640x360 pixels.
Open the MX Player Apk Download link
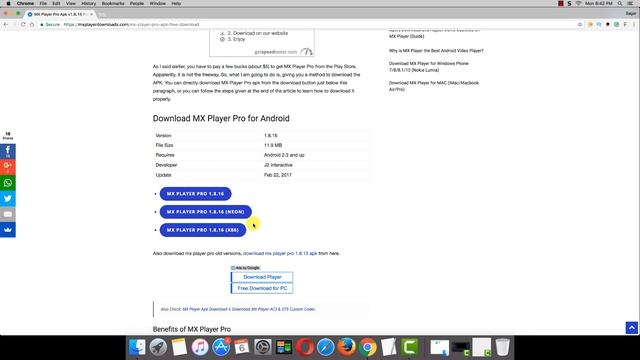tap(204, 309)
